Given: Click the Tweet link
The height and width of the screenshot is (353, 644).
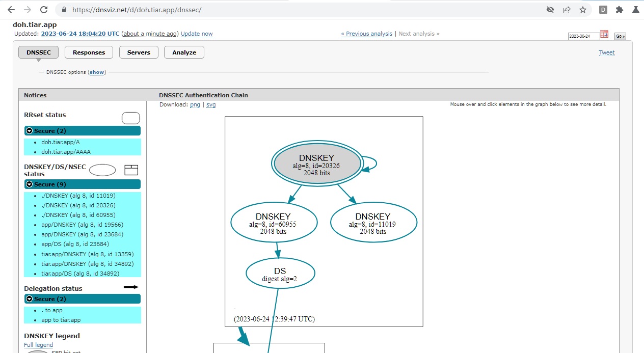Looking at the screenshot, I should coord(607,52).
